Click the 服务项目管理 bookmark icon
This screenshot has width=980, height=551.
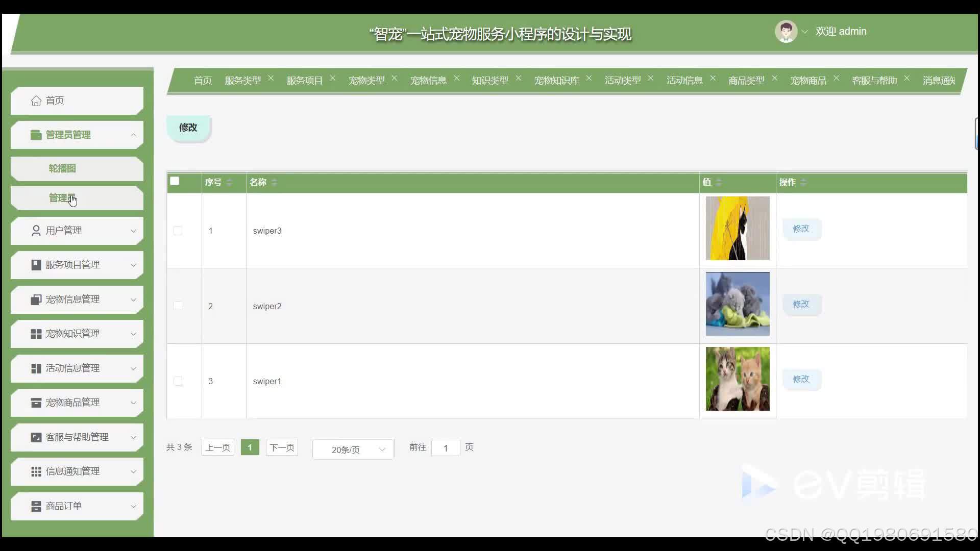click(36, 265)
